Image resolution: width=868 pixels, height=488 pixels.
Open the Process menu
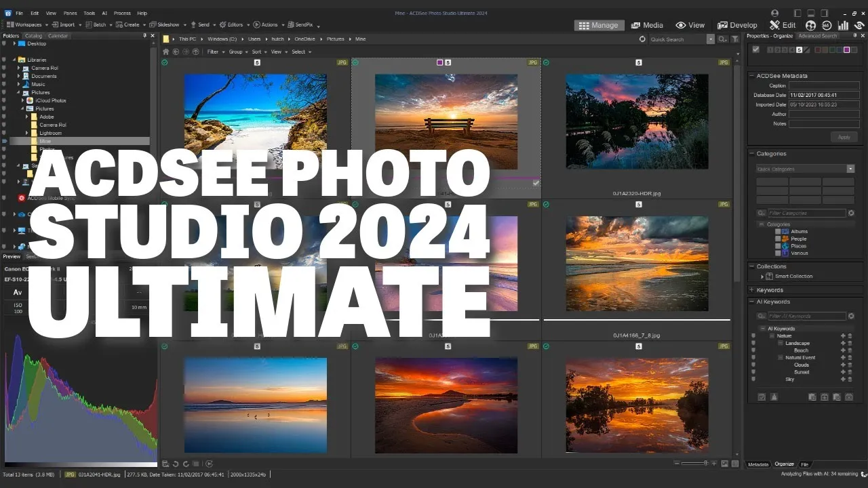pos(122,13)
